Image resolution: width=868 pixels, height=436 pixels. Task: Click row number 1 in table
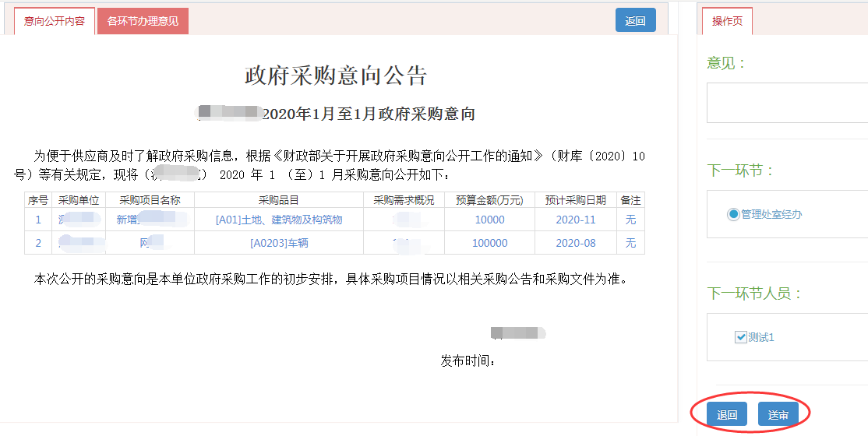click(38, 220)
